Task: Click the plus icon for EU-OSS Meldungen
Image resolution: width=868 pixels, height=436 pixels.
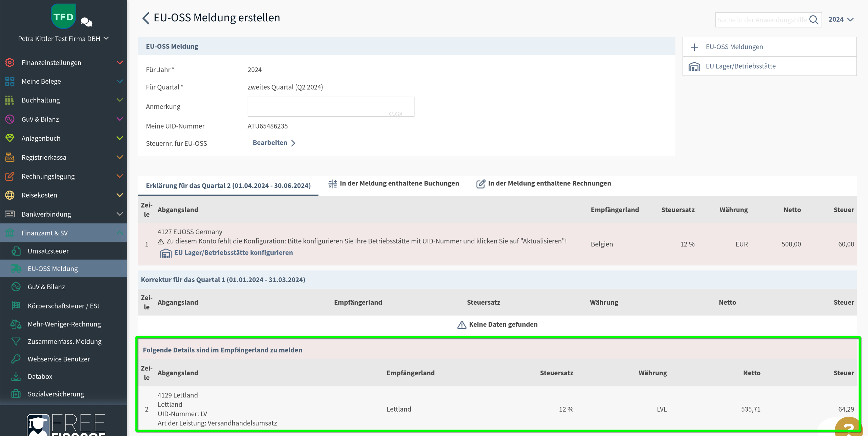Action: pos(694,47)
